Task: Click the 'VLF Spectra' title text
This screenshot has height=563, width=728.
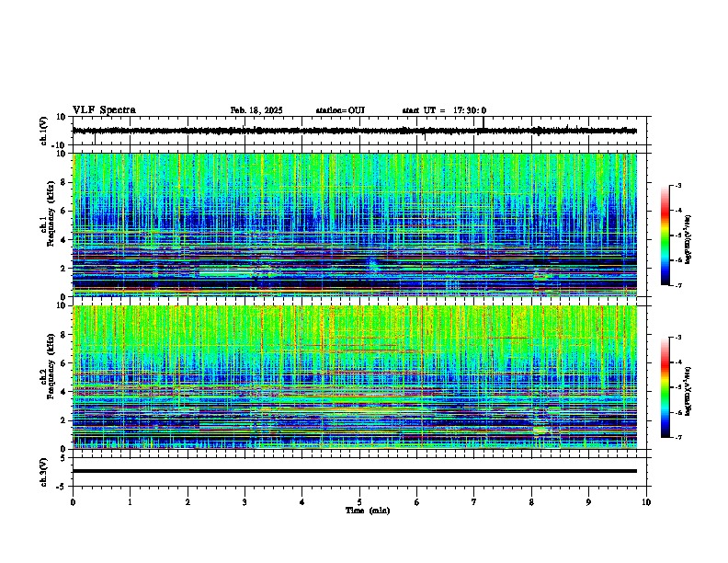Action: tap(104, 110)
